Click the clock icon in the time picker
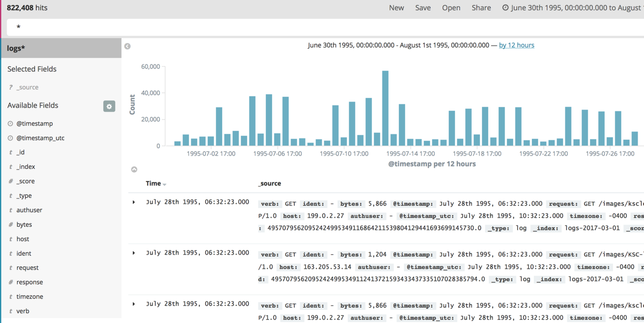Viewport: 644px width, 323px height. (505, 8)
